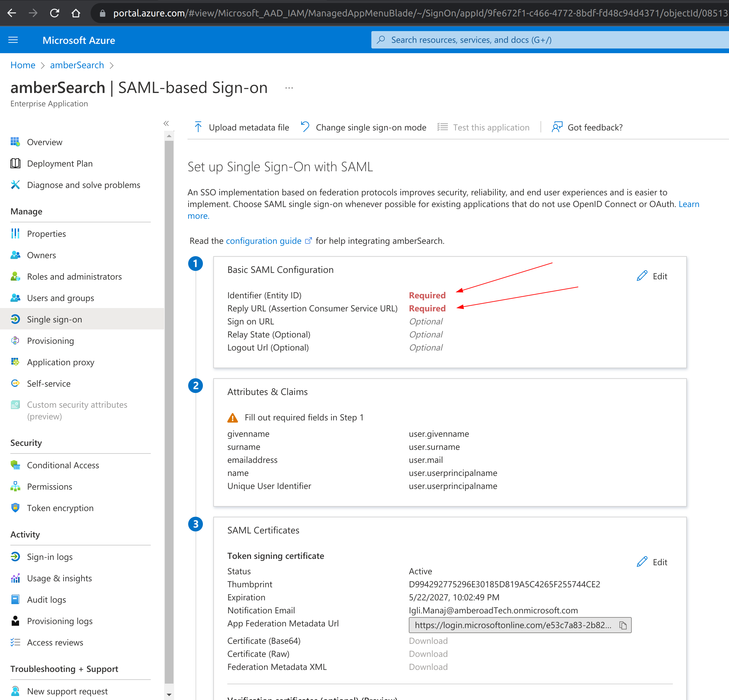Open the browser home page icon

click(76, 13)
